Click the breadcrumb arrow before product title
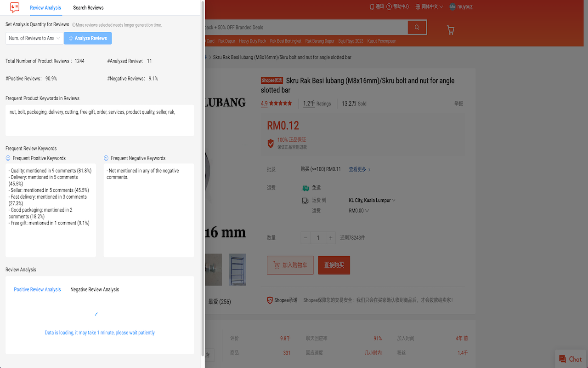588x368 pixels. [x=210, y=57]
